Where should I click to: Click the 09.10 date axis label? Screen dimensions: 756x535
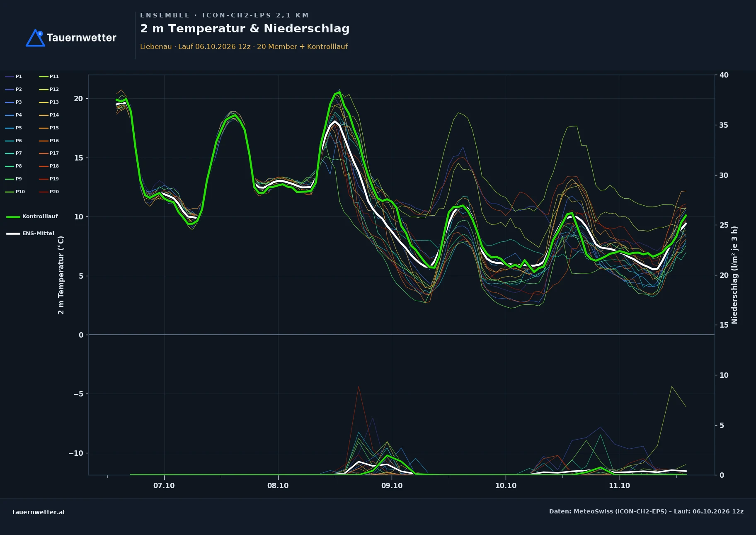[x=392, y=486]
